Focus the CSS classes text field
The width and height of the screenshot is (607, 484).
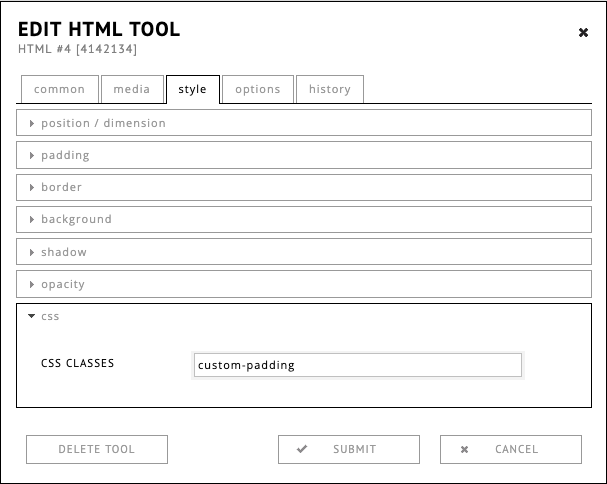tap(357, 365)
